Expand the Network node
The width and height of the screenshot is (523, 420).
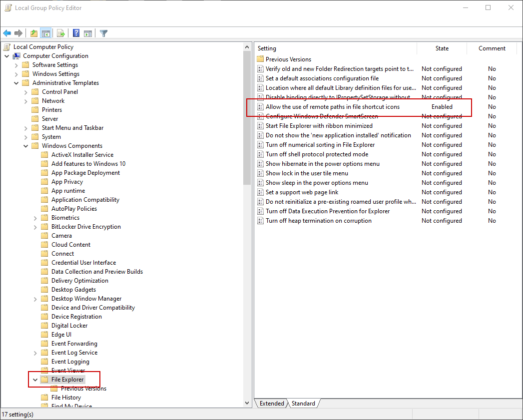[x=25, y=101]
